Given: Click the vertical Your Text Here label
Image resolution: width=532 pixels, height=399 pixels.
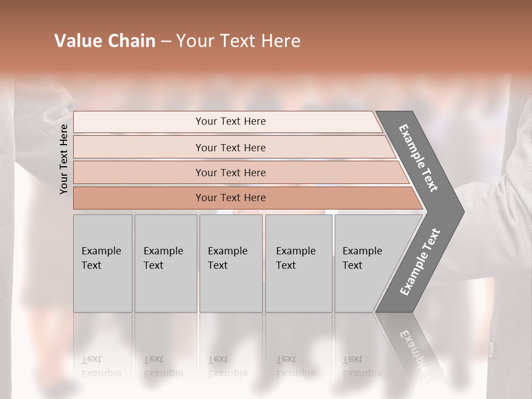Looking at the screenshot, I should [x=64, y=159].
